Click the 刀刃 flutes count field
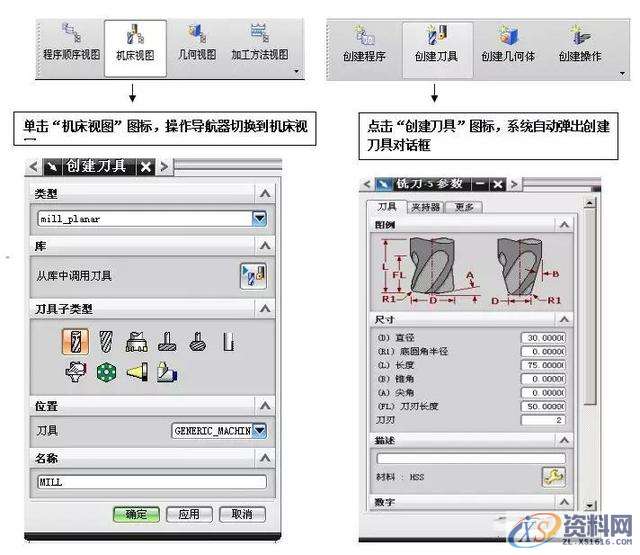640x555 pixels. (x=543, y=420)
